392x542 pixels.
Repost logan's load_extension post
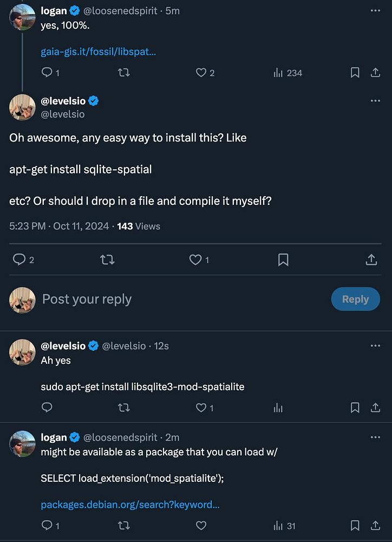(x=123, y=525)
